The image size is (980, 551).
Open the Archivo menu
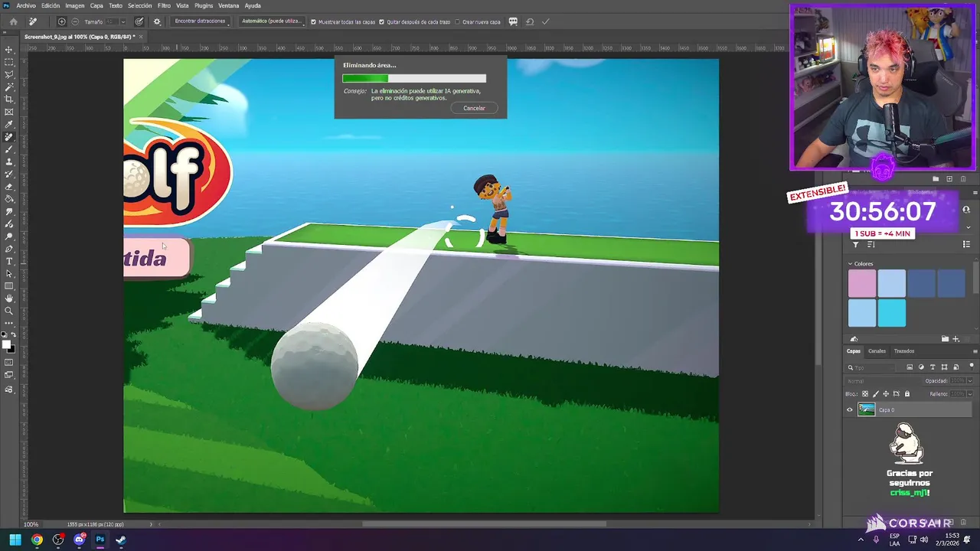click(26, 5)
